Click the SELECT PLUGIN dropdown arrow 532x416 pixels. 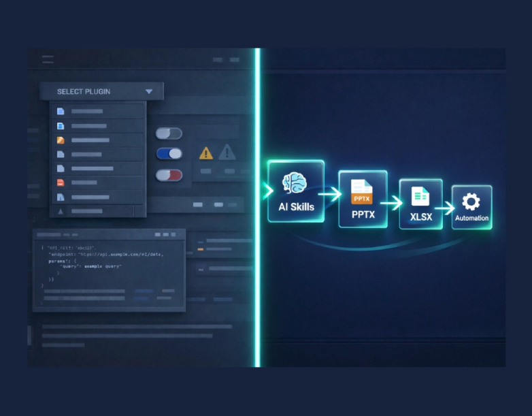click(148, 91)
